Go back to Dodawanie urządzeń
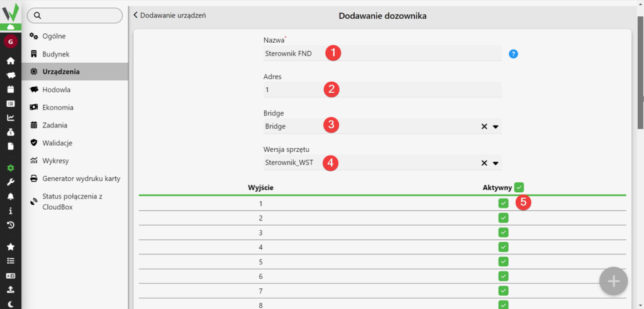The width and height of the screenshot is (644, 309). 170,15
